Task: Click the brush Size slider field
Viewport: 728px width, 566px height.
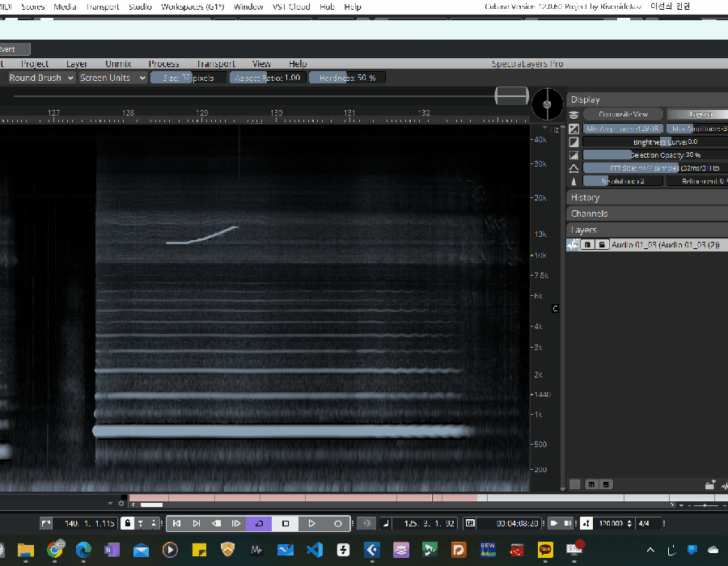Action: (x=188, y=78)
